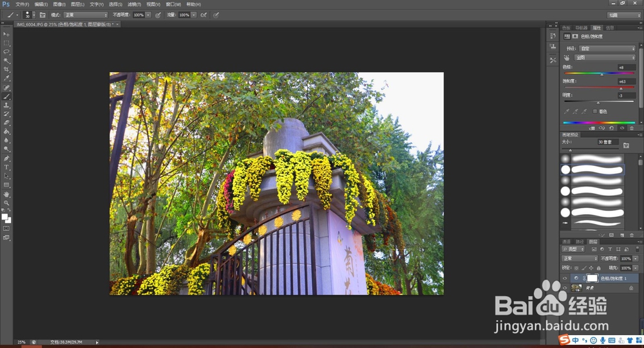The height and width of the screenshot is (348, 644).
Task: Toggle the brush panel icon in options bar
Action: pos(43,15)
